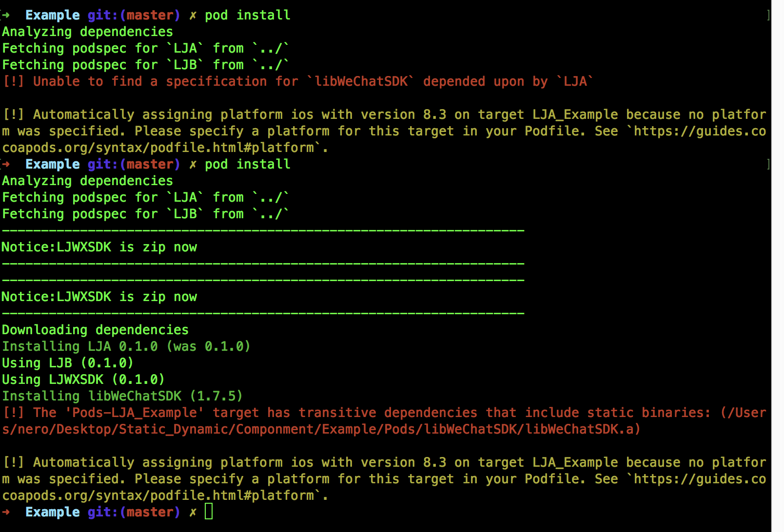The image size is (784, 532).
Task: Click the terminal's right-edge scrollbar
Action: (x=777, y=266)
